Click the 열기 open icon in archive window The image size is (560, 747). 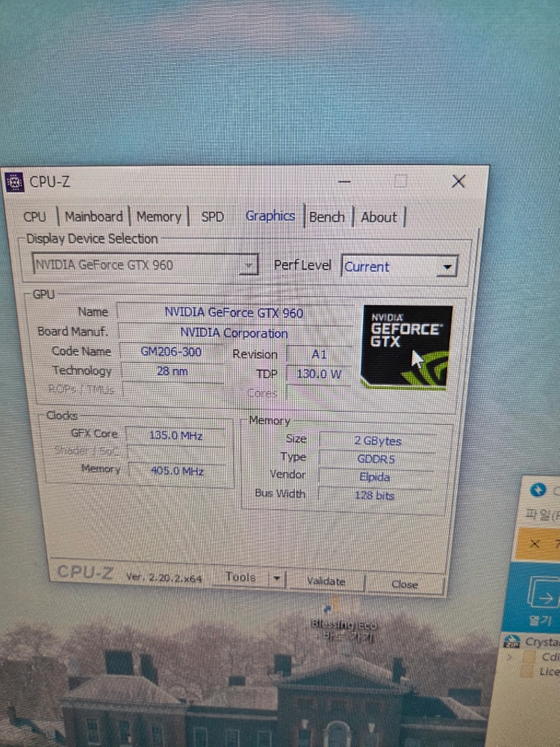pos(542,601)
